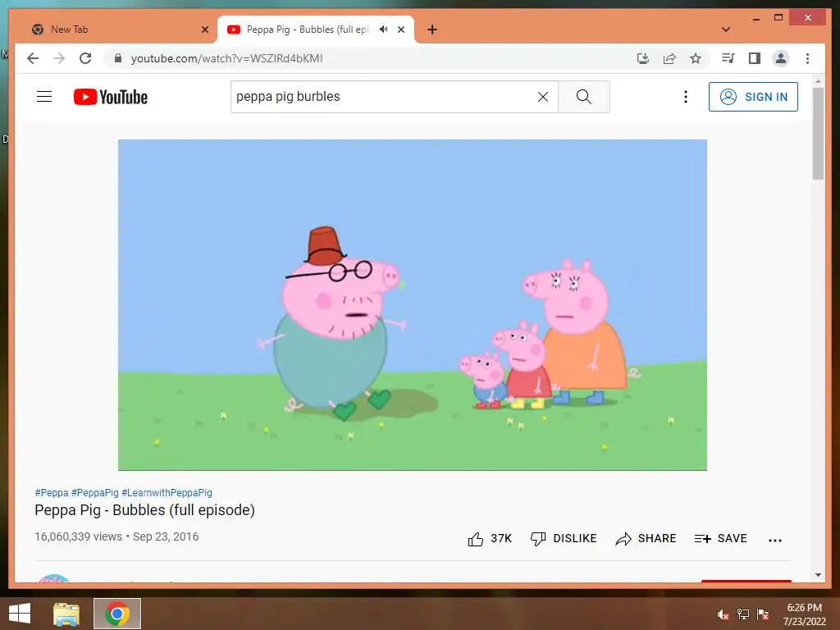Open the #LearnwithPeppaPig hashtag link

[167, 492]
